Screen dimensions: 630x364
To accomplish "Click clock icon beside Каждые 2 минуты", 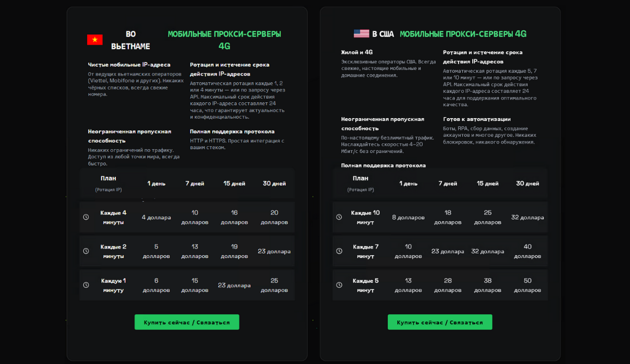I will click(86, 251).
